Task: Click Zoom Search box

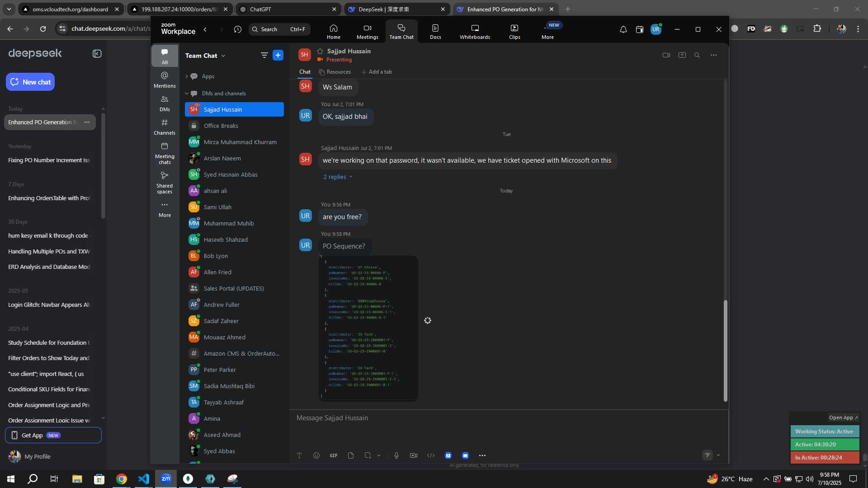Action: 279,29
